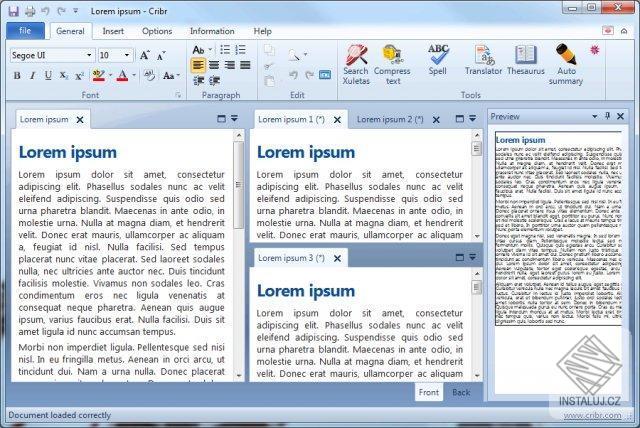
Task: Apply the text highlight color
Action: coord(98,75)
